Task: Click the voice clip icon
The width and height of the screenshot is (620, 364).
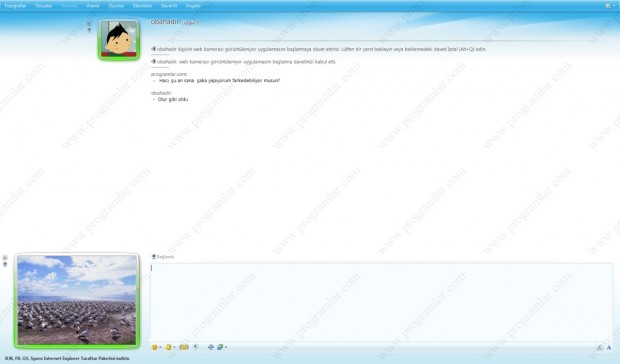Action: (x=196, y=347)
